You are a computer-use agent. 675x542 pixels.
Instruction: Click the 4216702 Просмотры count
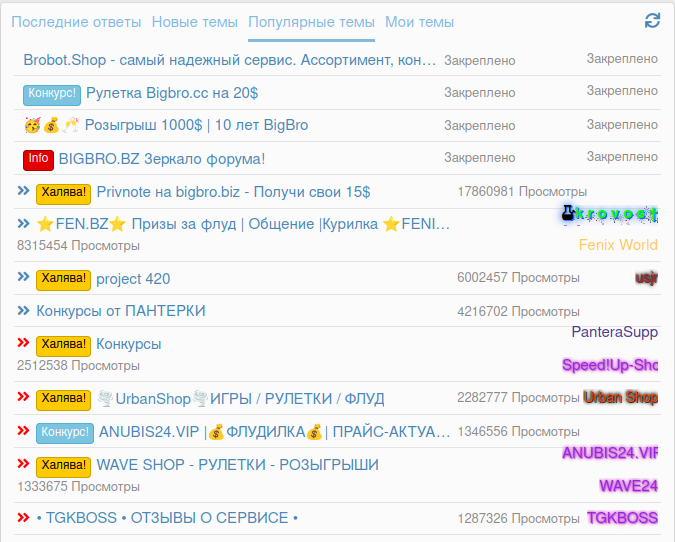518,311
